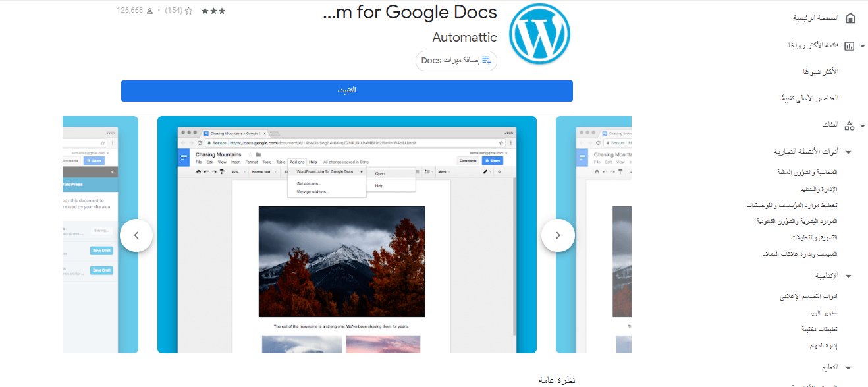The image size is (868, 387).
Task: Open the إدارة المهام category
Action: tap(824, 345)
